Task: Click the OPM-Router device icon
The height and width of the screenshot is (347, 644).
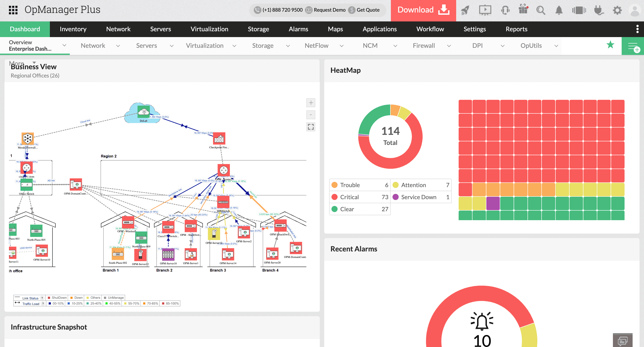Action: point(224,171)
